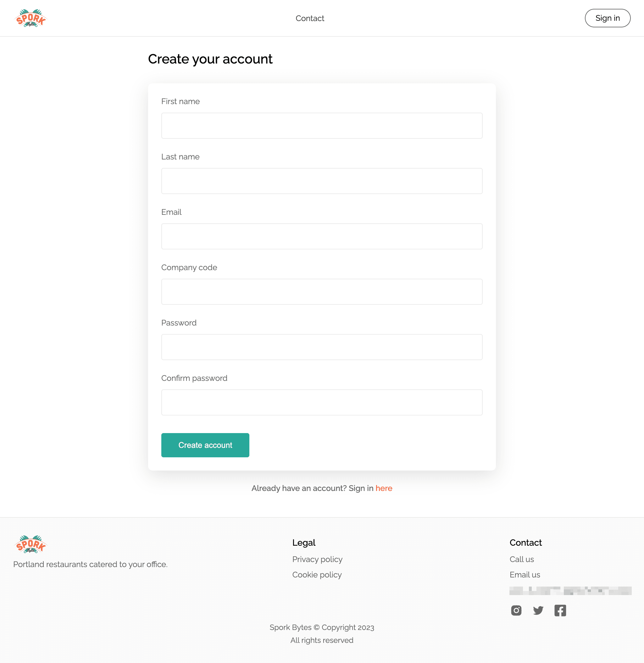
Task: Click the Sign in here link
Action: pos(384,488)
